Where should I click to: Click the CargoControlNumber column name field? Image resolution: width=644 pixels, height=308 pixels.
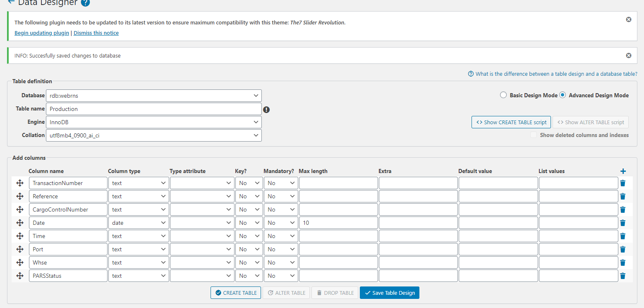point(68,209)
